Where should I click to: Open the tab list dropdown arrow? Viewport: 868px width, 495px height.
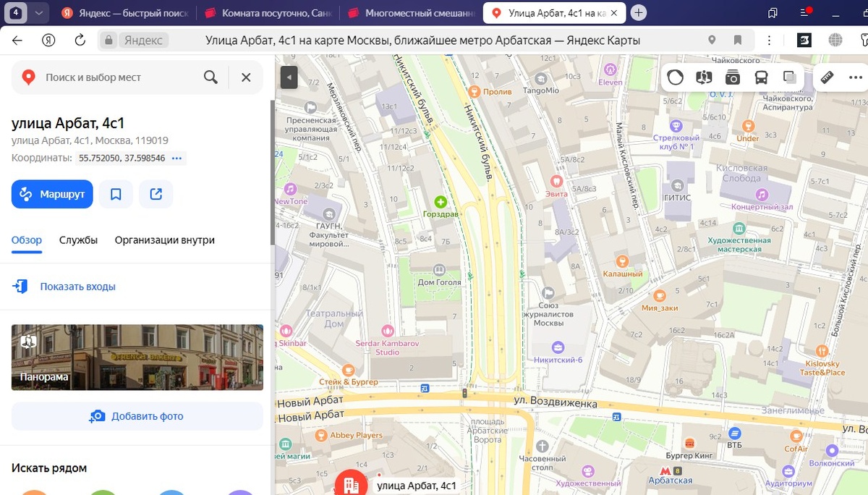[39, 13]
